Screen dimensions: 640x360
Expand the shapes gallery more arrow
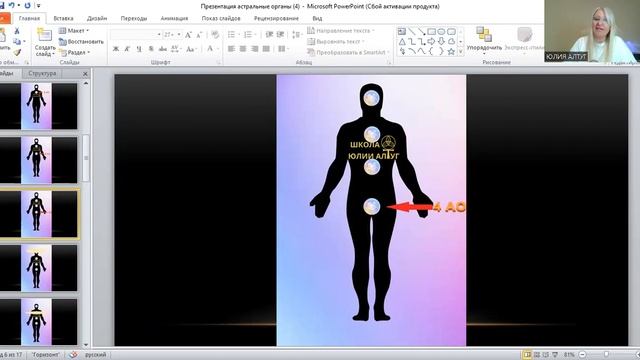[x=460, y=52]
